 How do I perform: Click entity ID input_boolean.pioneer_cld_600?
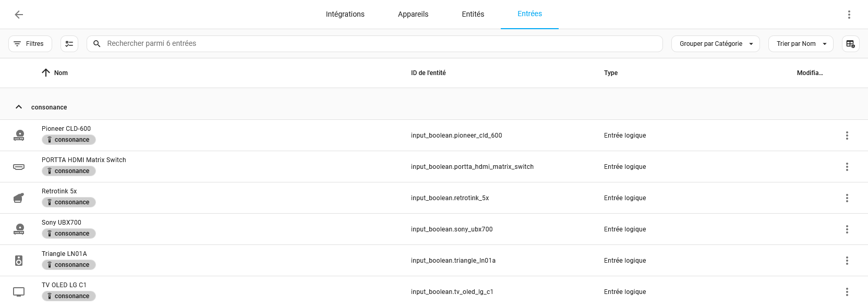tap(456, 136)
